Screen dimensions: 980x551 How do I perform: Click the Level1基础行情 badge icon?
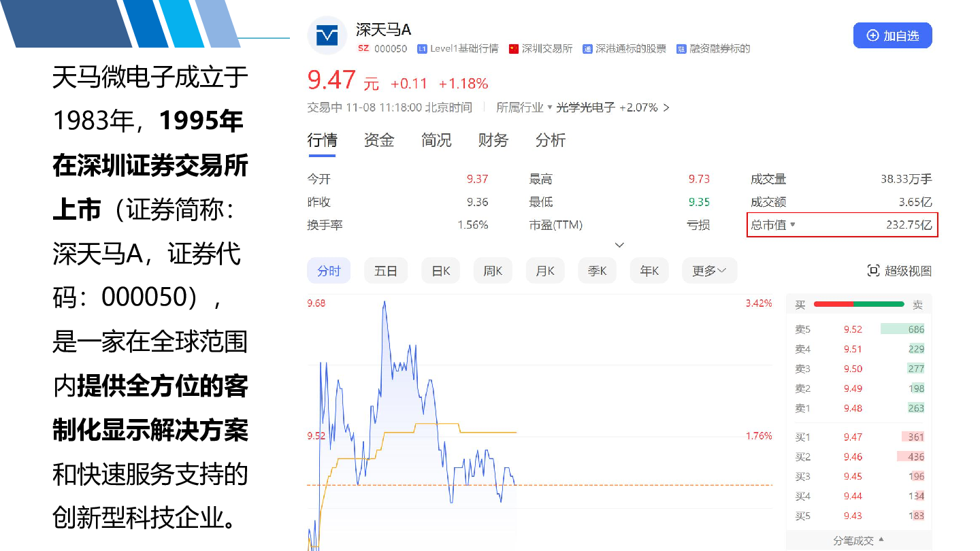pyautogui.click(x=422, y=49)
